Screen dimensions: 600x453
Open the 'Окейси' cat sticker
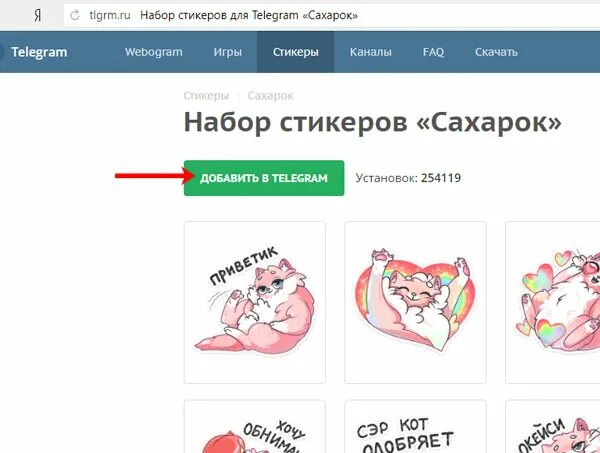[x=553, y=427]
